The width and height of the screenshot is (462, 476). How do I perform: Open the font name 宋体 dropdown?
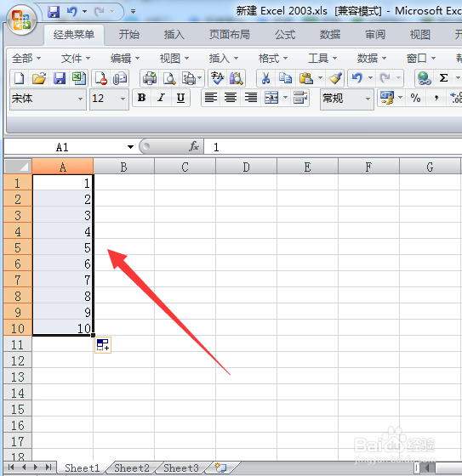click(x=80, y=99)
